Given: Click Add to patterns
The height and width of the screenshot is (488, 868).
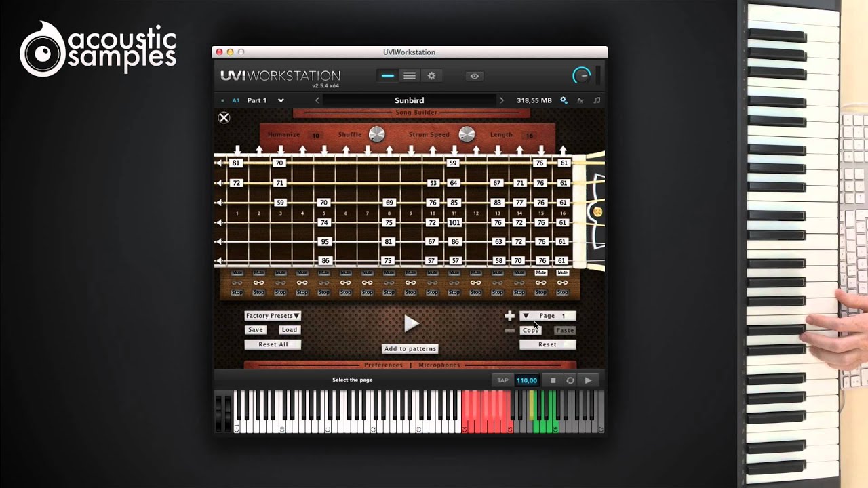Looking at the screenshot, I should tap(410, 349).
